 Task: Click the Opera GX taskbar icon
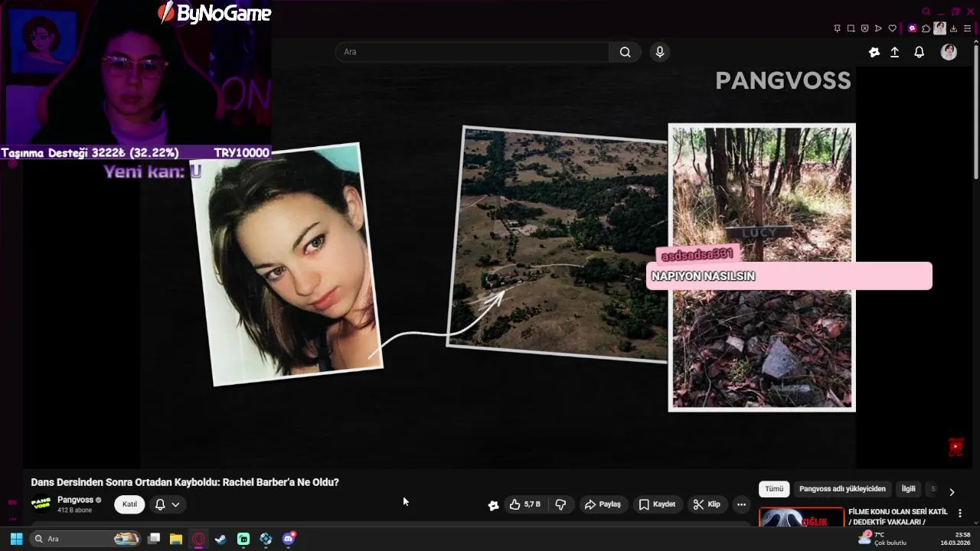pos(198,539)
